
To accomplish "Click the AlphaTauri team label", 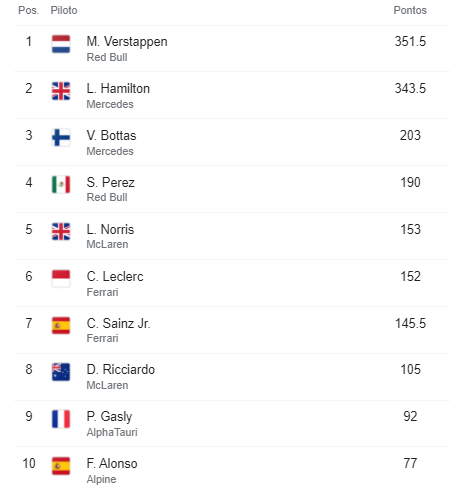I will (112, 432).
